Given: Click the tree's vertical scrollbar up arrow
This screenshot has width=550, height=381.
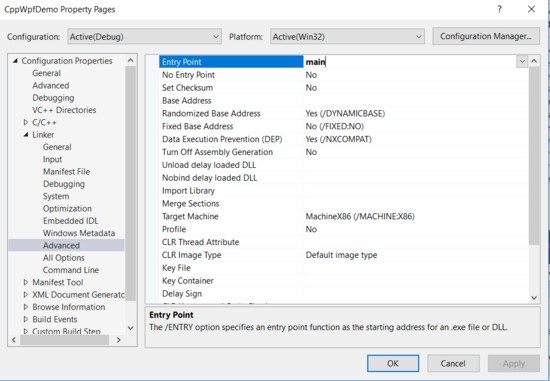Looking at the screenshot, I should 130,60.
